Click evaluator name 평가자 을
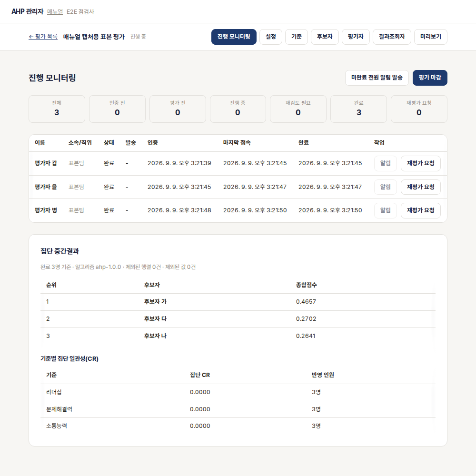This screenshot has height=476, width=476. (46, 187)
